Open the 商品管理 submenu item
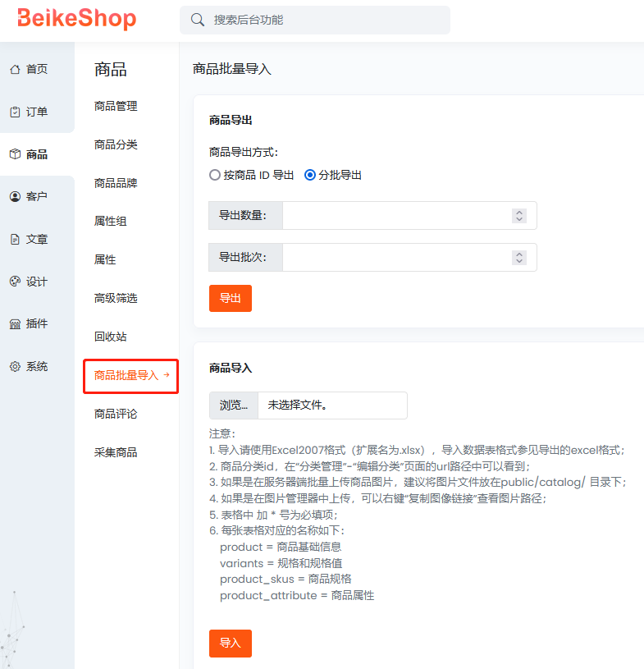Screen dimensions: 644x669 click(x=116, y=106)
